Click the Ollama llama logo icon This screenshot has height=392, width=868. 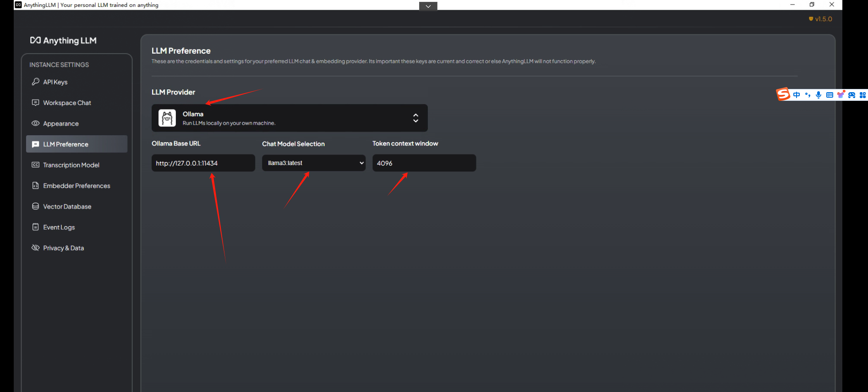[167, 118]
